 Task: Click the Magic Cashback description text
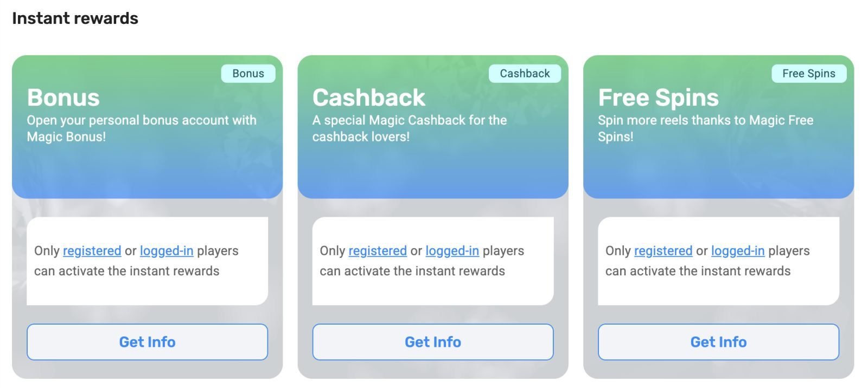point(409,128)
